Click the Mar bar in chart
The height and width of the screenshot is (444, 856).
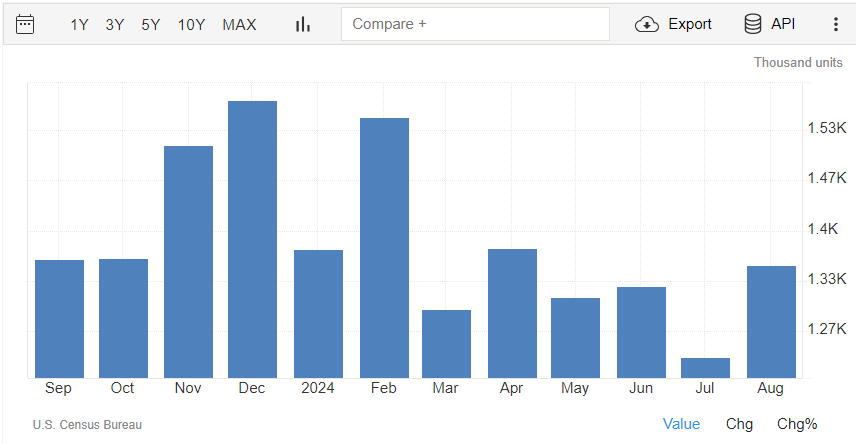coord(447,344)
